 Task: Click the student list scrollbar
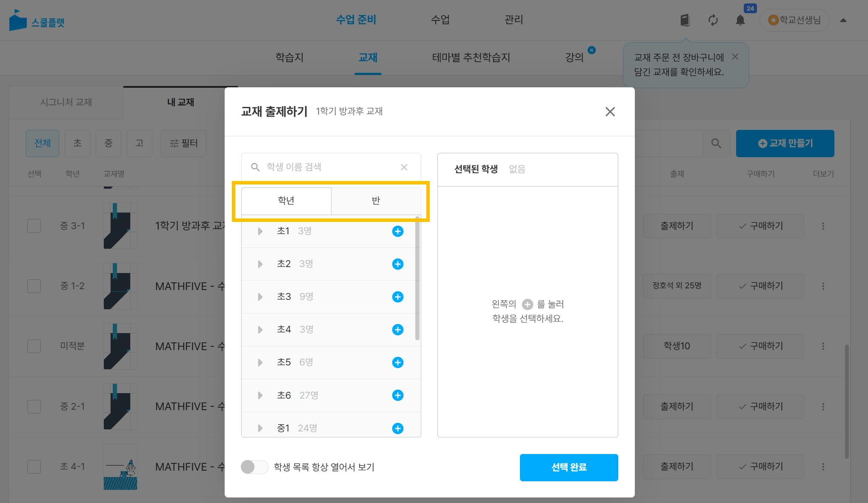tap(417, 279)
